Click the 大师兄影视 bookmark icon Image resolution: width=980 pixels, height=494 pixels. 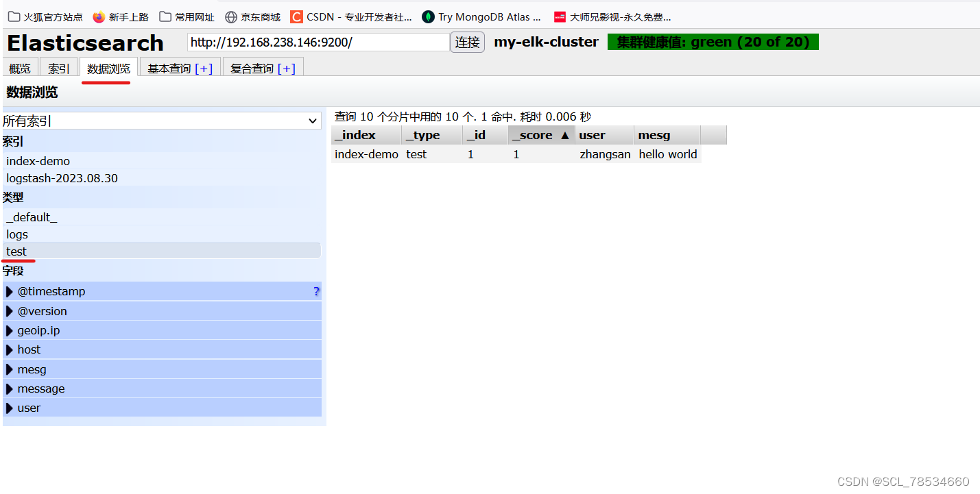[x=560, y=17]
